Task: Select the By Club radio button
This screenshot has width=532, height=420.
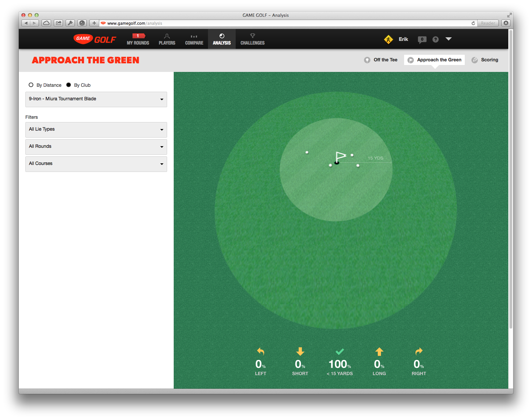Action: 69,85
